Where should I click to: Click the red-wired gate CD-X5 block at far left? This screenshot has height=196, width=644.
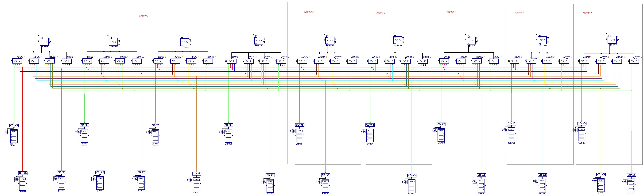(23, 173)
